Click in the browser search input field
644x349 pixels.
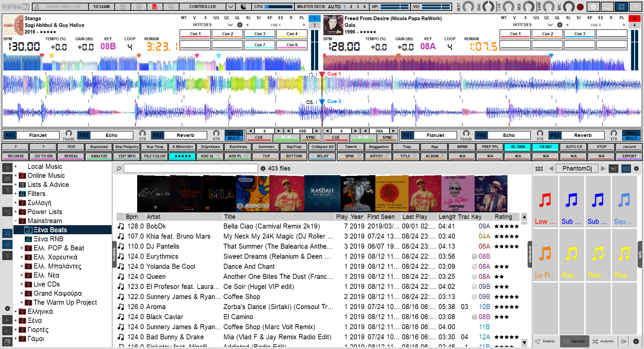pos(191,168)
